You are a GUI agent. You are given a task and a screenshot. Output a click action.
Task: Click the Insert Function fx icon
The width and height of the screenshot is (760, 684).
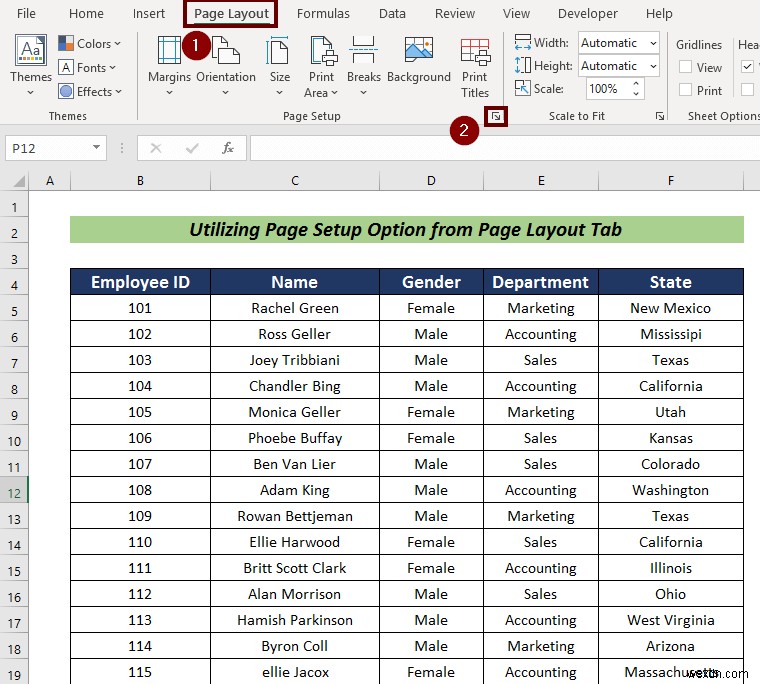[228, 148]
